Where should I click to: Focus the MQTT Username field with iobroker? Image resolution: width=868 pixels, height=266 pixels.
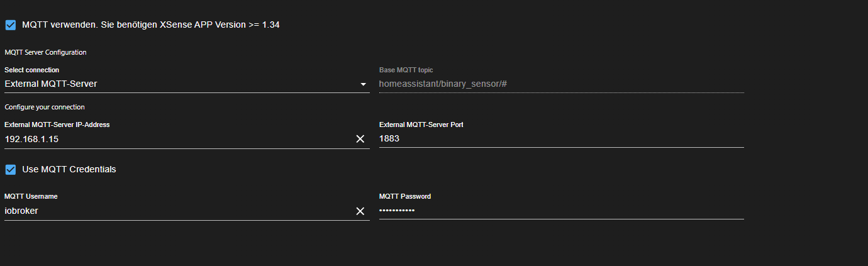[176, 211]
